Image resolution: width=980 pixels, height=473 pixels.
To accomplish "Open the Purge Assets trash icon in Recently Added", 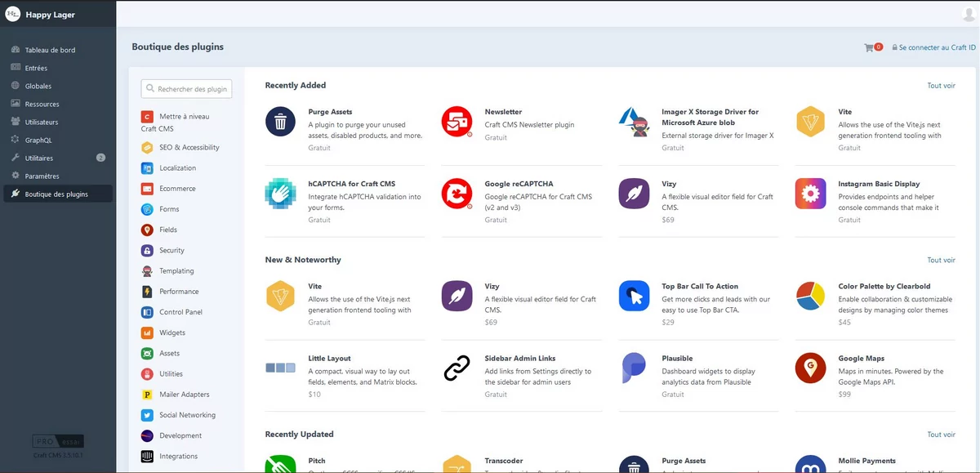I will tap(280, 122).
